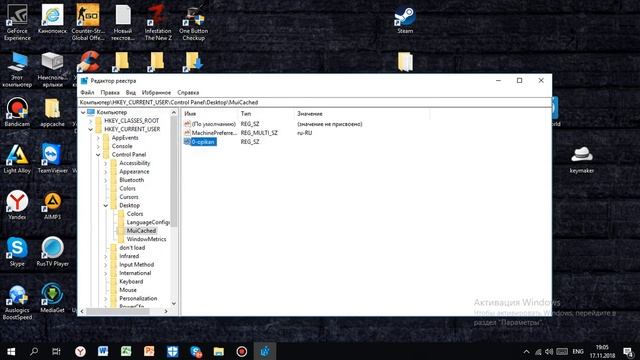Expand the Appearance key
Screen dimensions: 640x360
click(106, 172)
